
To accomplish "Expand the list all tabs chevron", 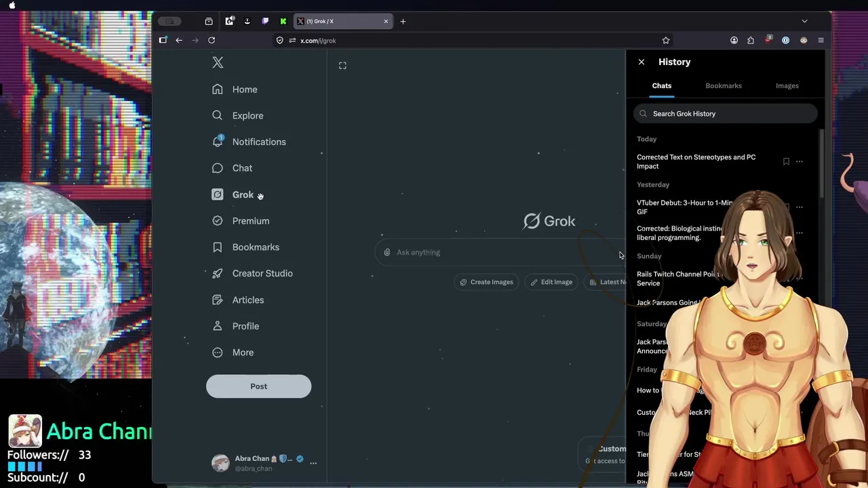I will tap(805, 22).
